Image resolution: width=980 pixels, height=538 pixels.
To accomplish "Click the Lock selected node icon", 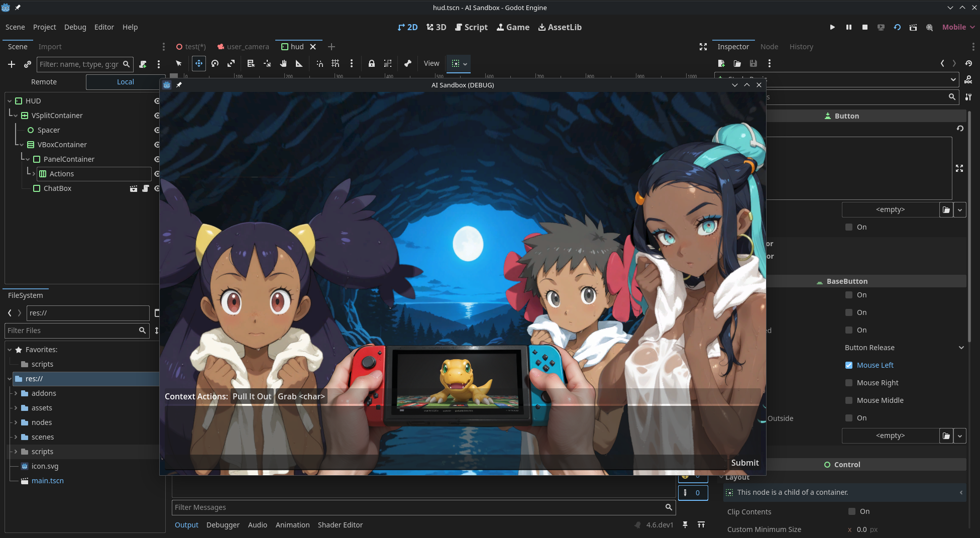I will pos(371,64).
